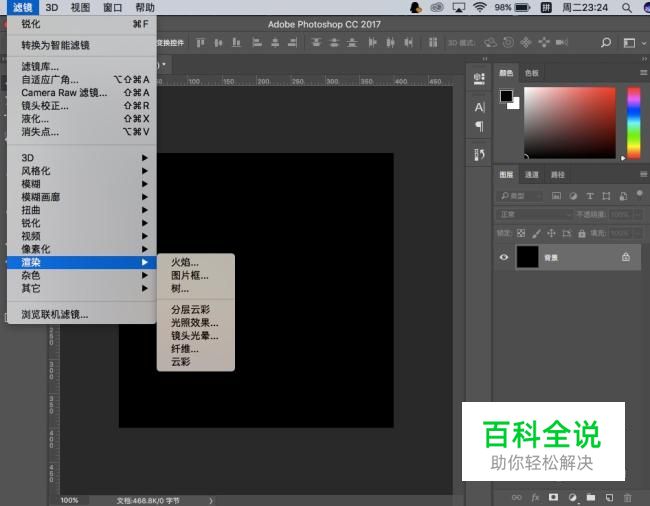Click the AirPlay display icon in the menu bar

[x=458, y=7]
